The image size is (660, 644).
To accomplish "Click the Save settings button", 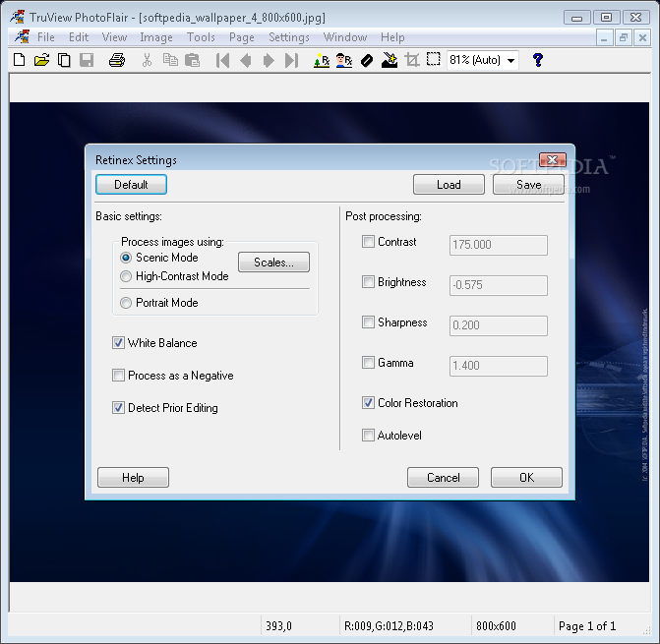I will pos(528,185).
